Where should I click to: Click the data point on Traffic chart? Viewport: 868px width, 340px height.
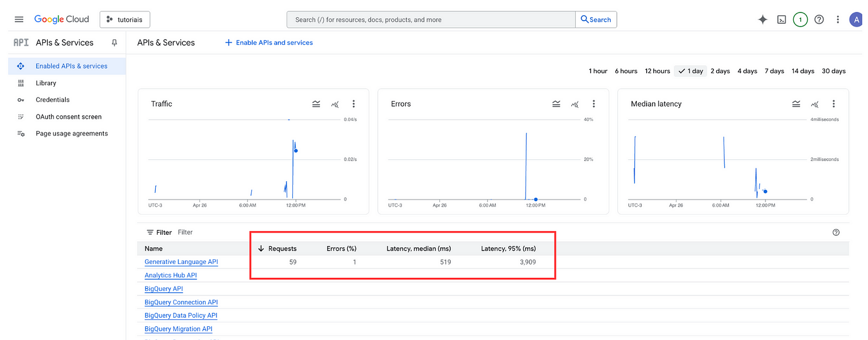[x=296, y=151]
